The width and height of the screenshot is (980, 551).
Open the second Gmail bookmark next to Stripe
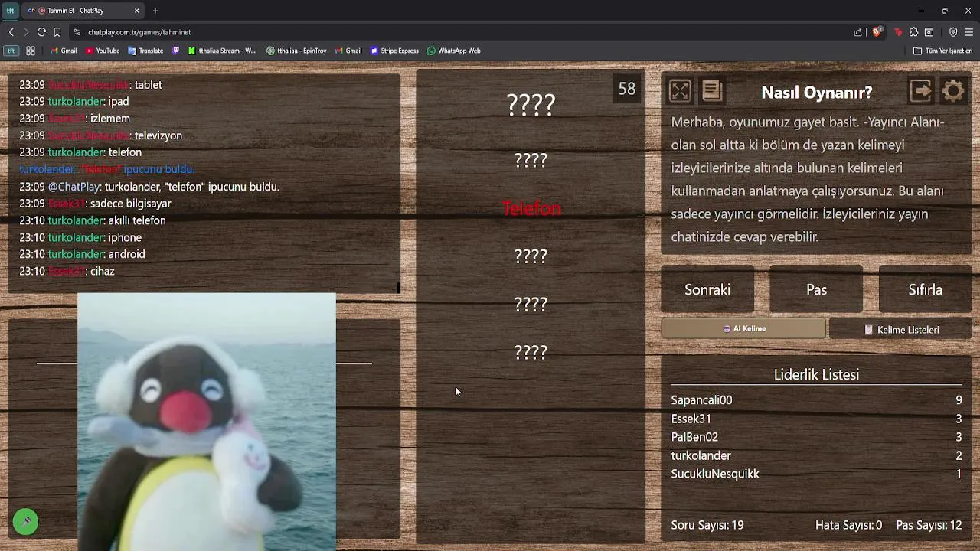348,51
